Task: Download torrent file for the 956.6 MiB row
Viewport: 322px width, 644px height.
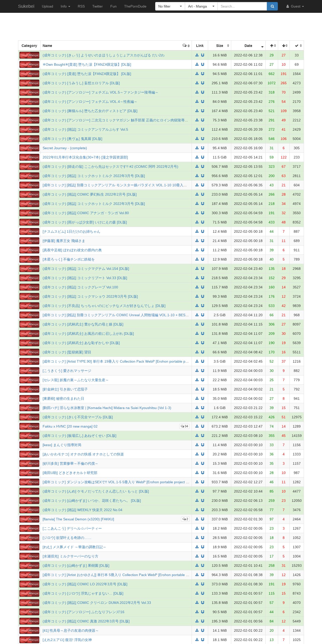Action: pos(197,176)
